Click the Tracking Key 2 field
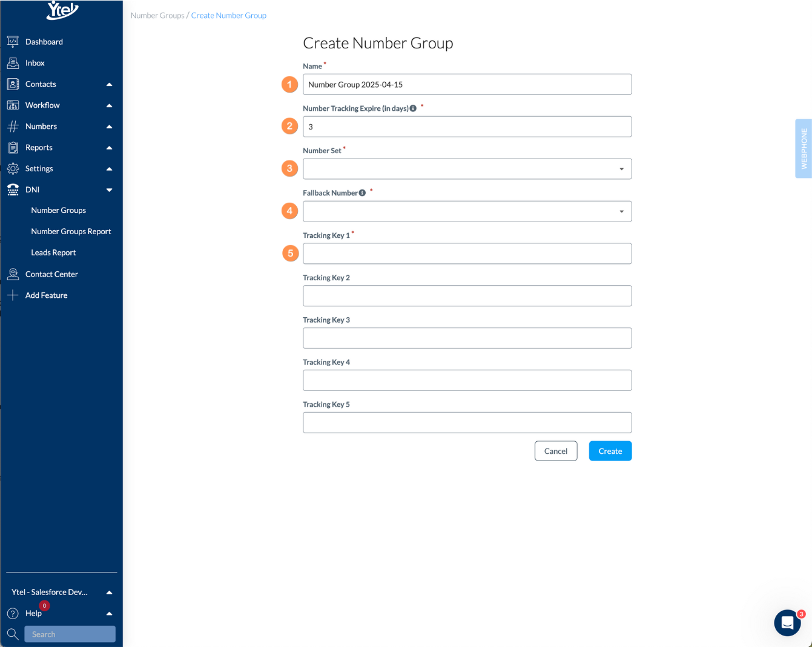 [467, 296]
